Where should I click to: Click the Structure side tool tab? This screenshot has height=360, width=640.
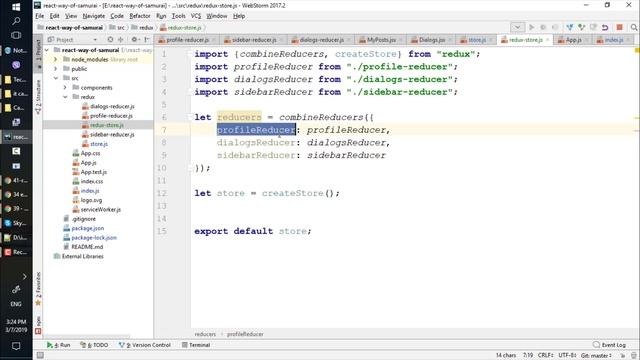(x=38, y=97)
